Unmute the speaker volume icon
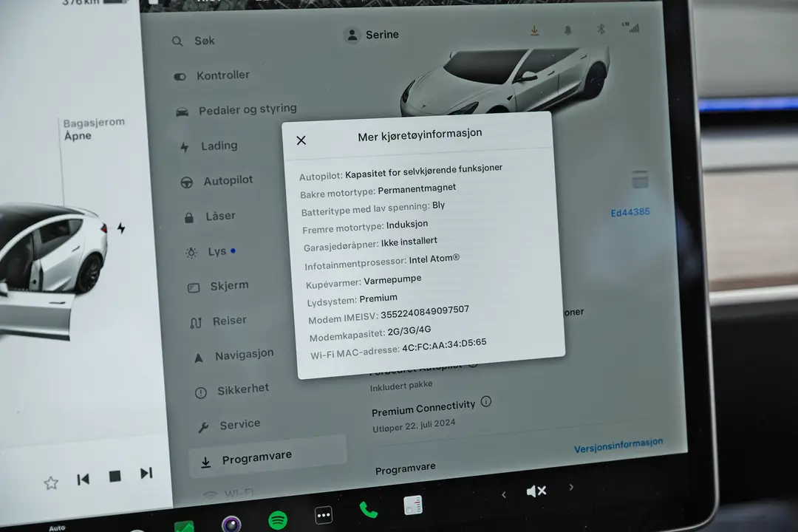 pos(536,491)
